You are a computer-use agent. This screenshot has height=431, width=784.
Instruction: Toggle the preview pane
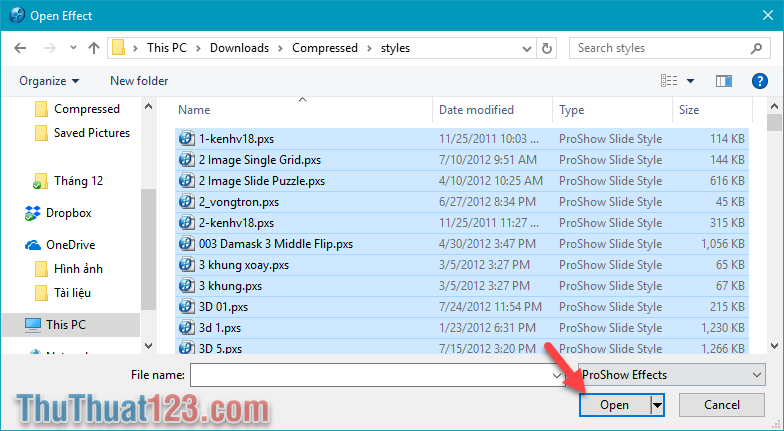724,81
